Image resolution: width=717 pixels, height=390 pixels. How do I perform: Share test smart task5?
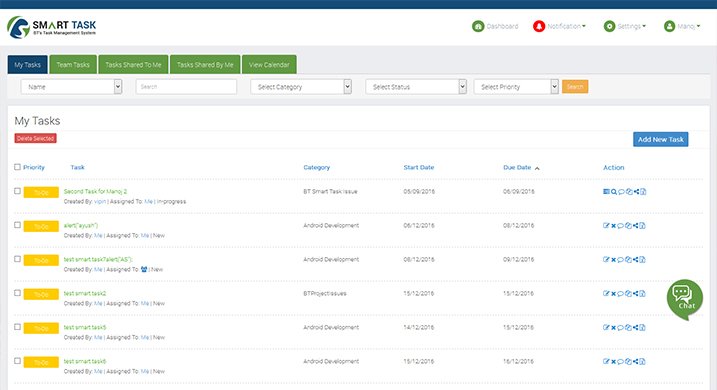click(636, 327)
